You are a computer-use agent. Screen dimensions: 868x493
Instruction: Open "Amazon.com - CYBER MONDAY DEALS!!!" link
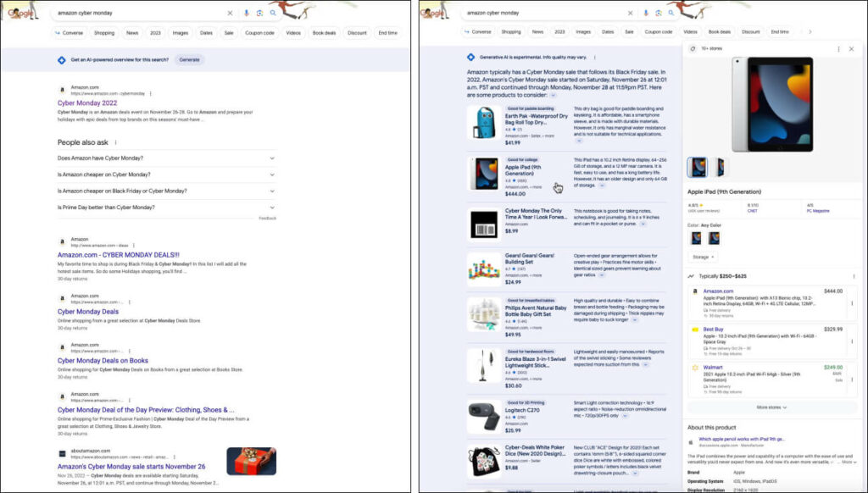pos(119,255)
